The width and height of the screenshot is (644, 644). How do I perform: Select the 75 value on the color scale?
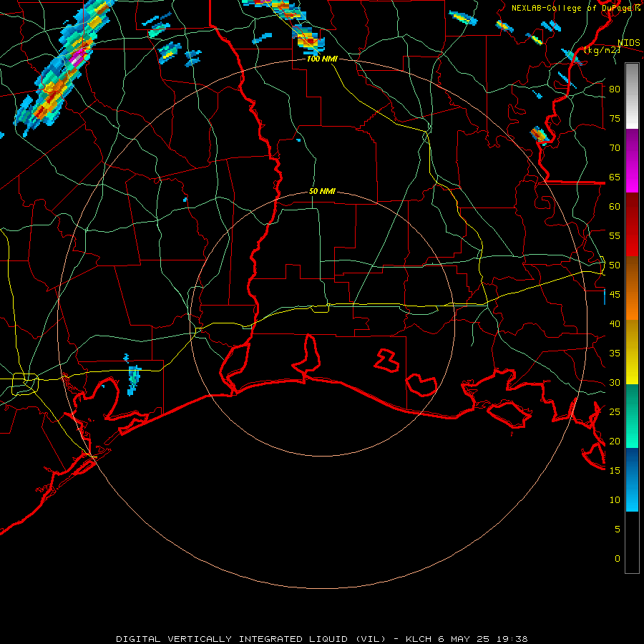615,119
